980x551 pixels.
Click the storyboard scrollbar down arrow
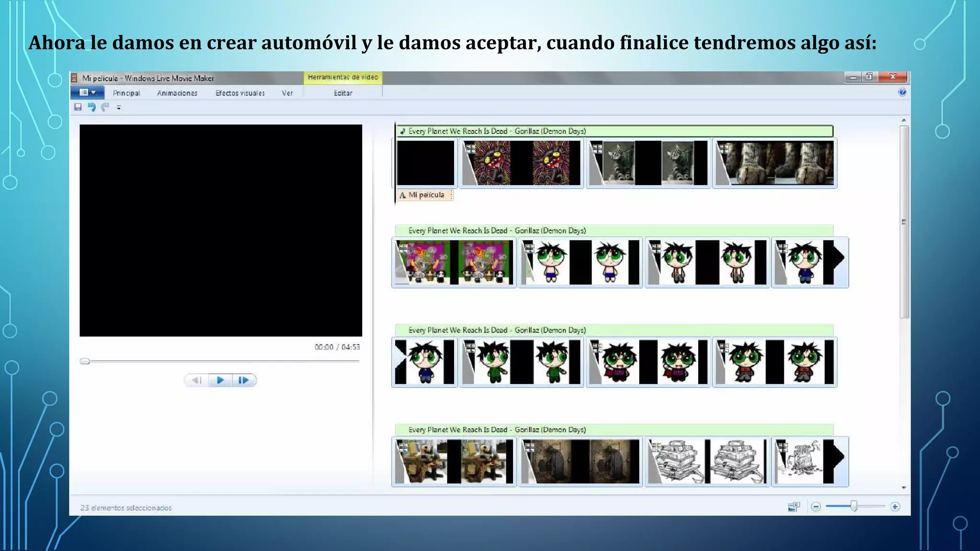click(904, 487)
